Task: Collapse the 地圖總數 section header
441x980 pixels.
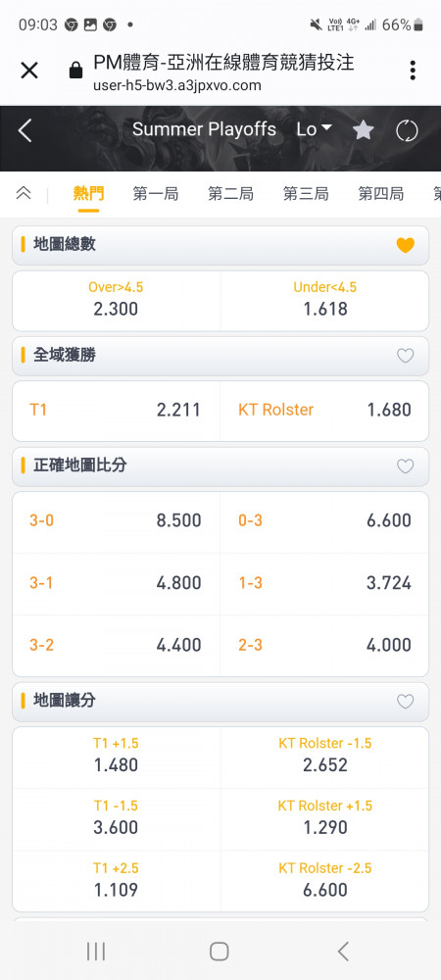Action: pos(220,245)
